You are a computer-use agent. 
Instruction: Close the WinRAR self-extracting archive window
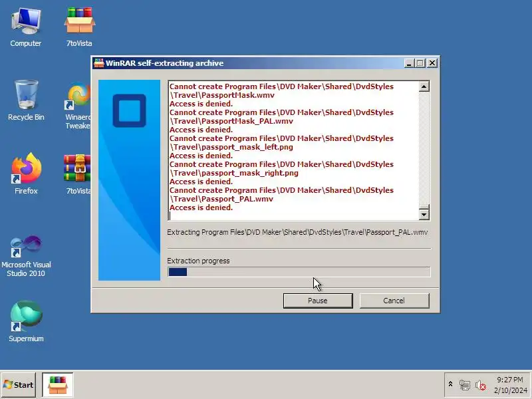point(432,63)
